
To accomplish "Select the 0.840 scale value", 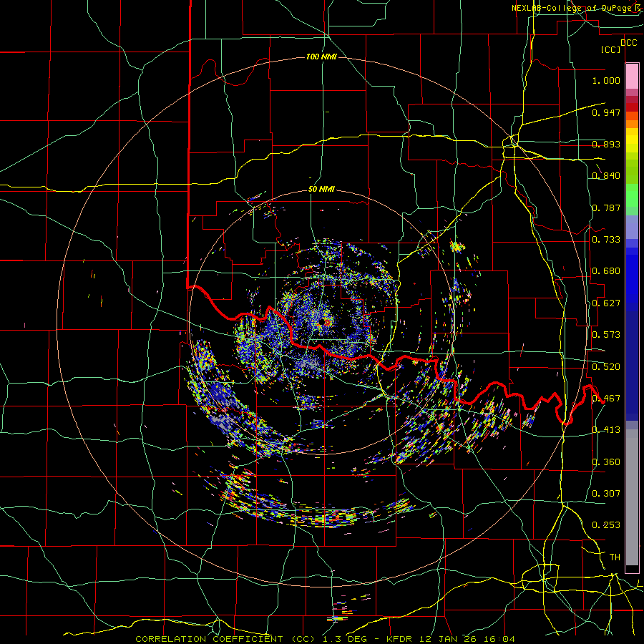I will point(606,176).
